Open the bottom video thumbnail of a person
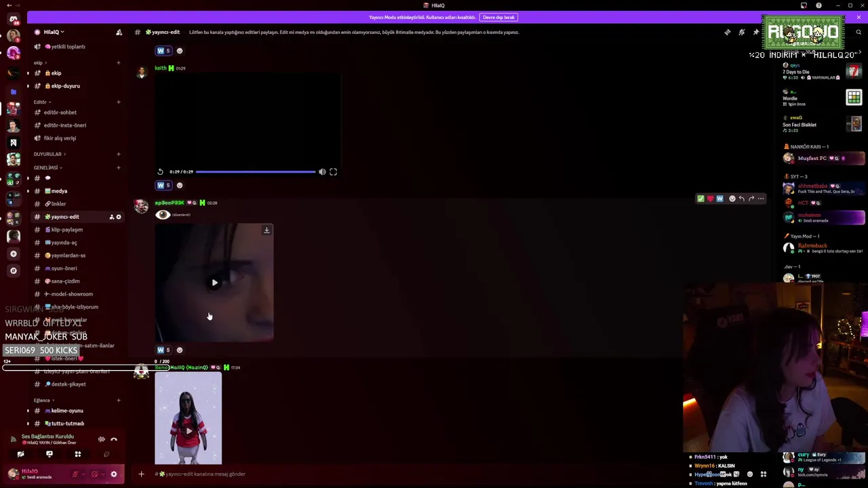The image size is (868, 488). [188, 418]
